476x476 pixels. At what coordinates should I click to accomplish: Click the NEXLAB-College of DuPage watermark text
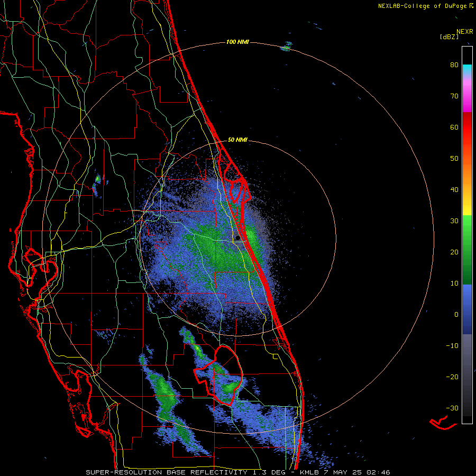(x=425, y=6)
